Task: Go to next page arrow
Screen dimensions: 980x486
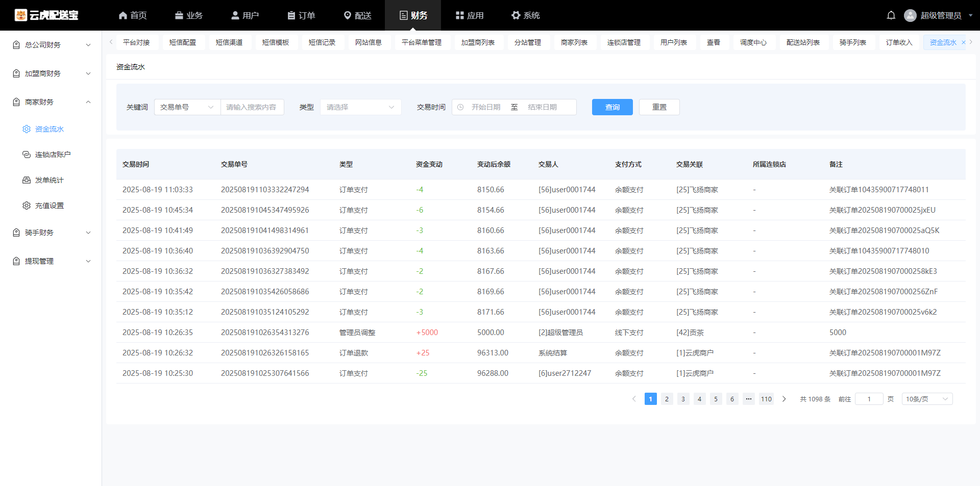Action: 784,399
